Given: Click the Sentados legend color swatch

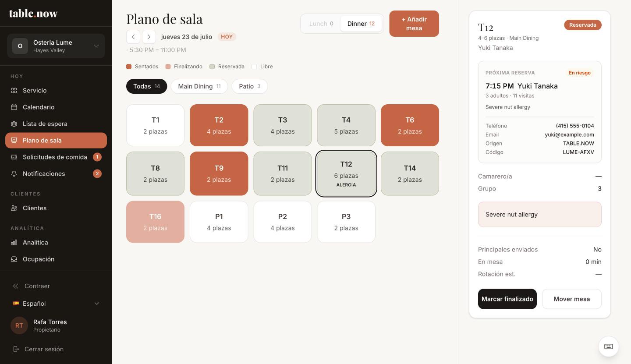Looking at the screenshot, I should (129, 67).
